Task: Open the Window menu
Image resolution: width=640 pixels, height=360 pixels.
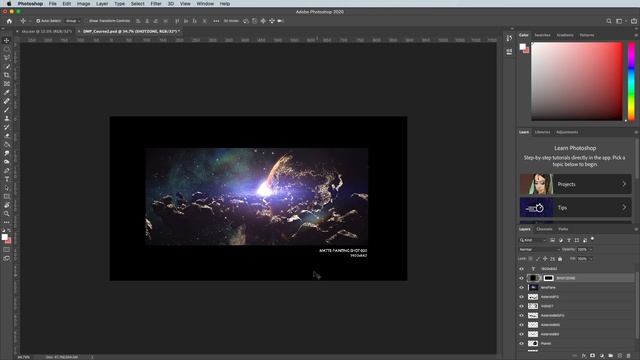Action: coord(205,4)
